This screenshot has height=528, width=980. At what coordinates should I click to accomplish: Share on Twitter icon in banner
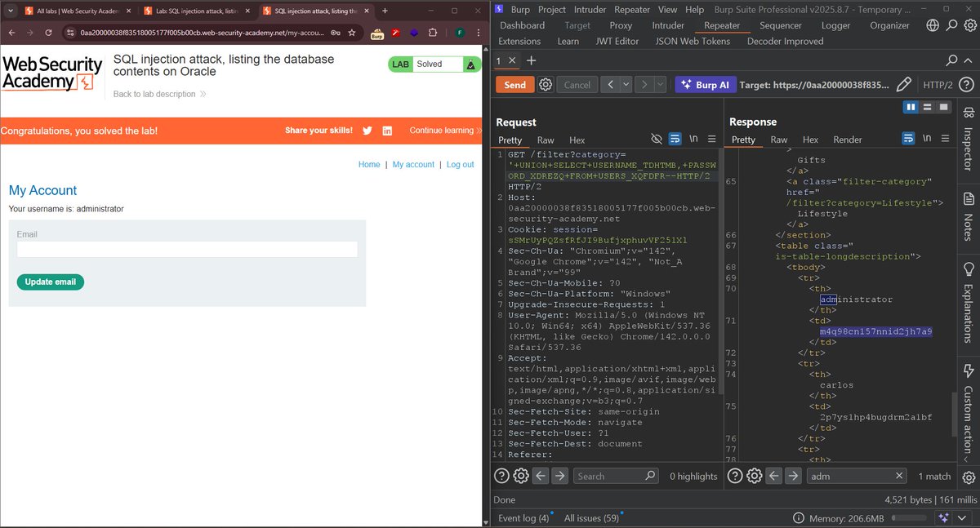(x=367, y=131)
